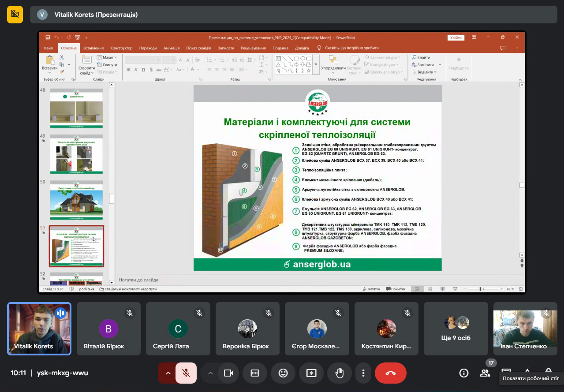
Task: Click the red leave call button
Action: (391, 373)
